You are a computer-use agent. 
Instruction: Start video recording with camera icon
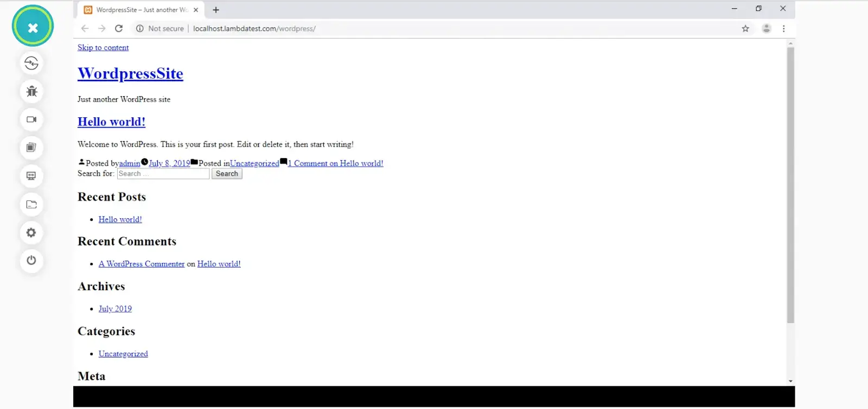(31, 119)
